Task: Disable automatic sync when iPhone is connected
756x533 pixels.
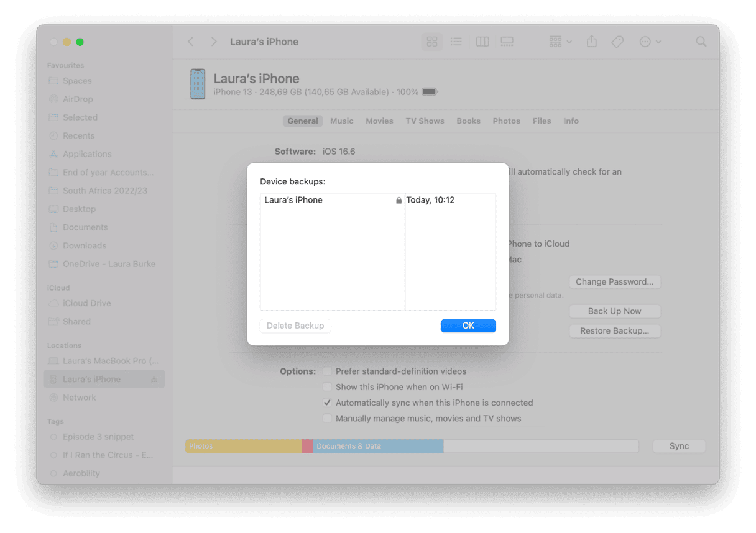Action: click(x=327, y=402)
